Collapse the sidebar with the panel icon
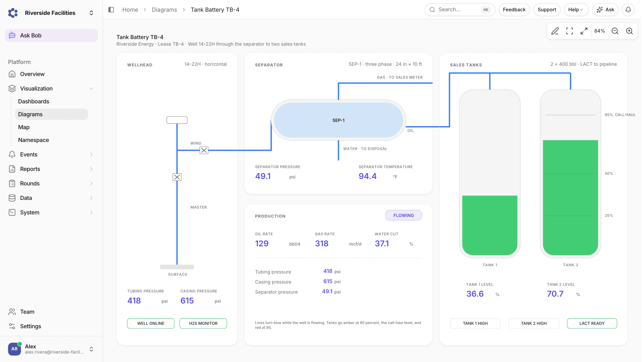 (x=111, y=10)
